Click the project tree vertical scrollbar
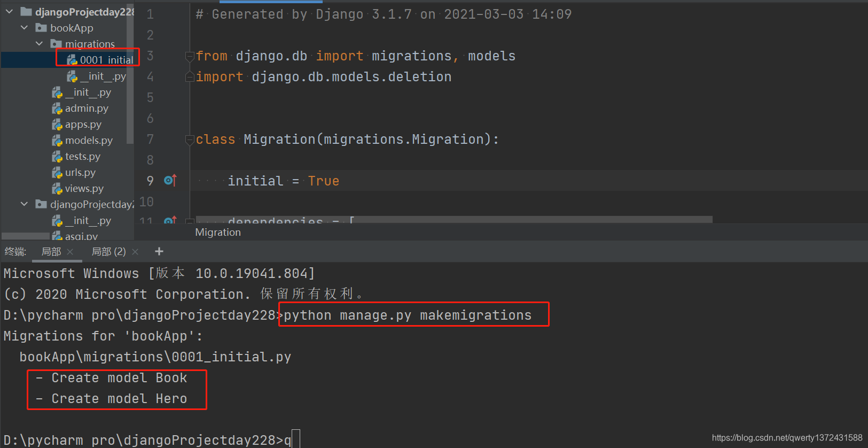 (x=130, y=75)
